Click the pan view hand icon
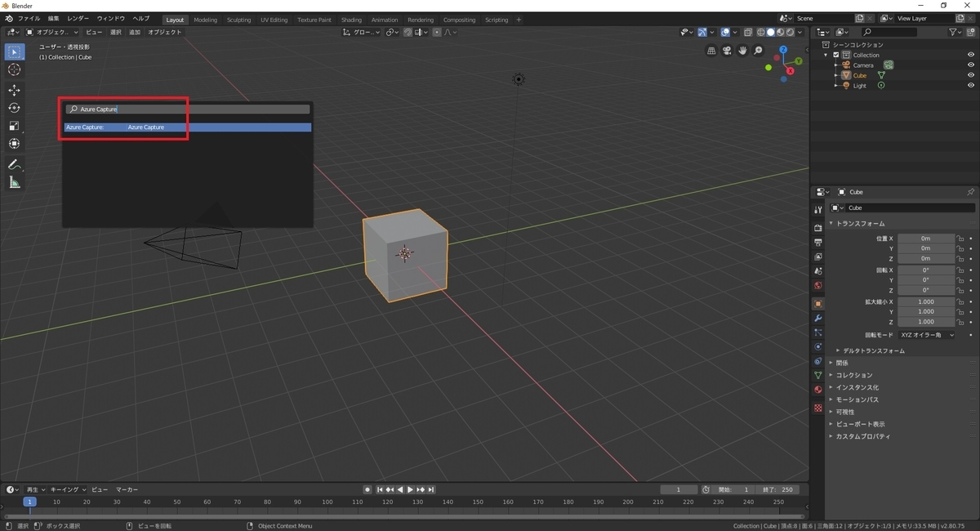The width and height of the screenshot is (980, 531). (x=742, y=51)
